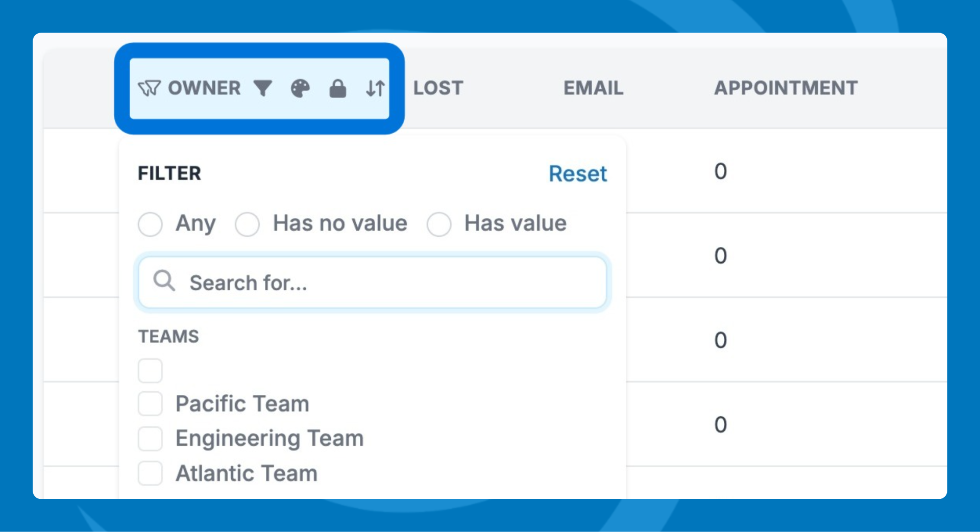Click the outlined icon left of OWNER text
Image resolution: width=980 pixels, height=532 pixels.
click(149, 88)
